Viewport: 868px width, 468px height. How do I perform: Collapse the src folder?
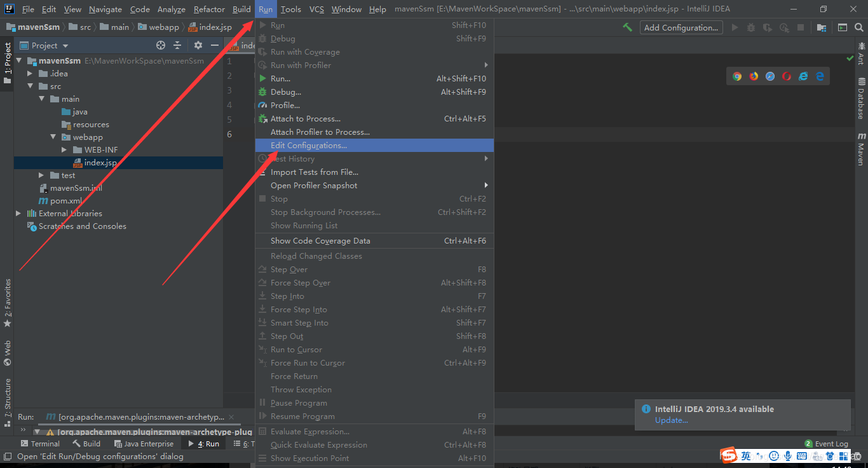point(31,86)
